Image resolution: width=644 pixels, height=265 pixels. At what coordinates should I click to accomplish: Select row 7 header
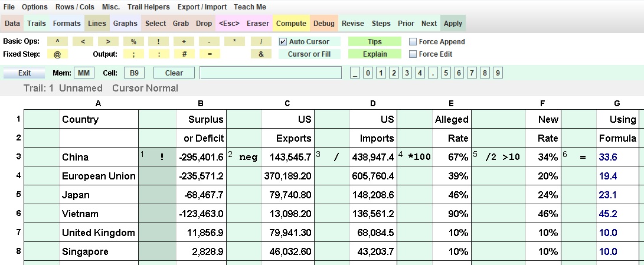point(18,232)
